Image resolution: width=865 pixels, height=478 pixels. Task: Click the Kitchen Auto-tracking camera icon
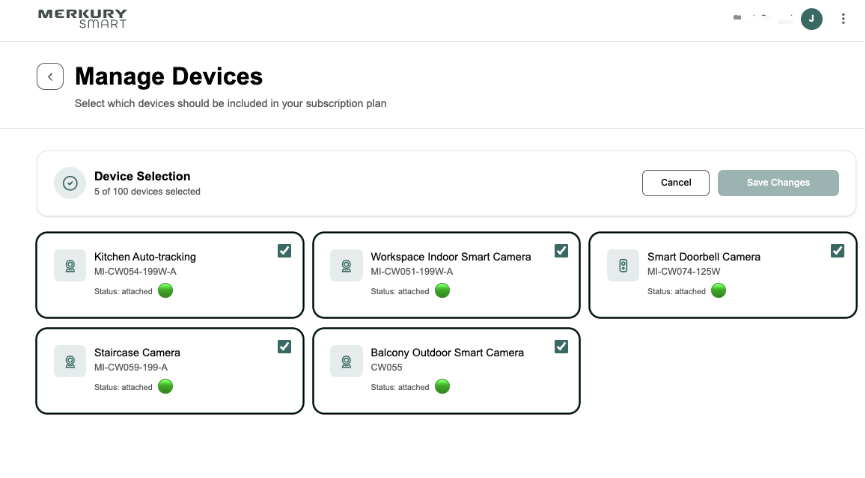pos(70,265)
